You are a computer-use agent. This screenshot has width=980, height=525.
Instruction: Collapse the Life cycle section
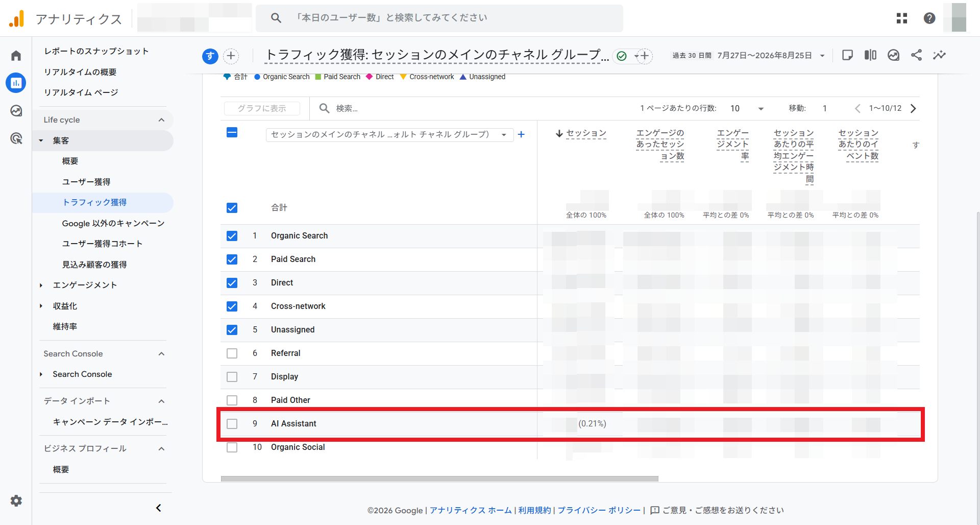161,120
